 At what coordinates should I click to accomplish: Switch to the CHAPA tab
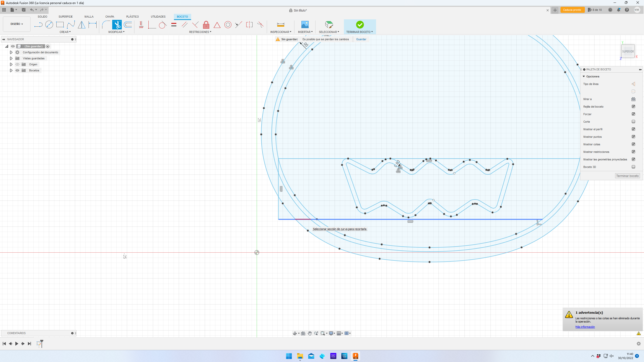pos(110,17)
